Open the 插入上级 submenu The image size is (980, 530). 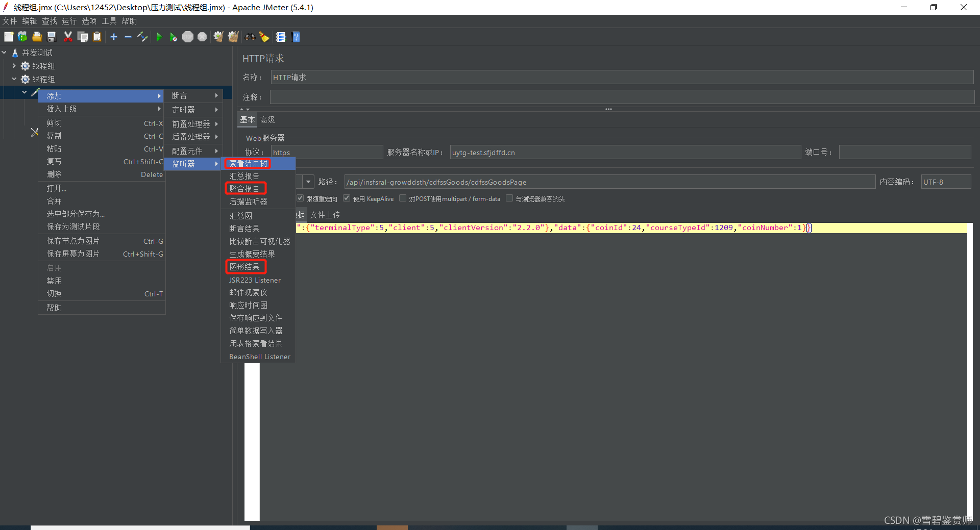[102, 109]
